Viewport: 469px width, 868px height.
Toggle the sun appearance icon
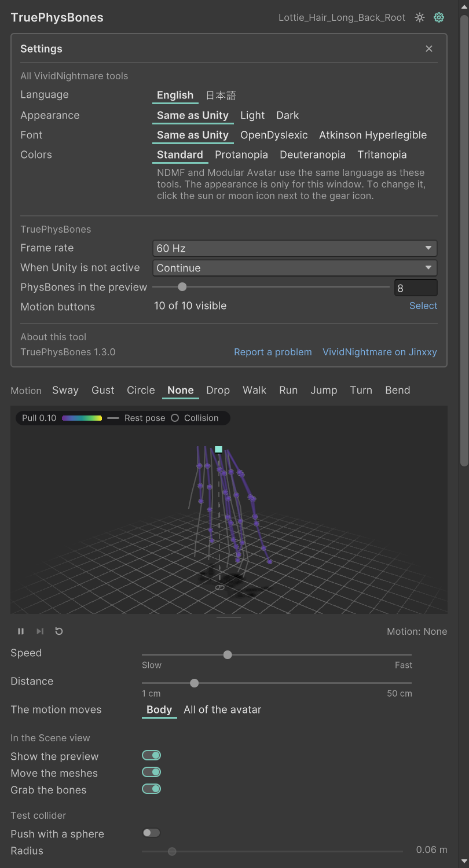tap(420, 17)
